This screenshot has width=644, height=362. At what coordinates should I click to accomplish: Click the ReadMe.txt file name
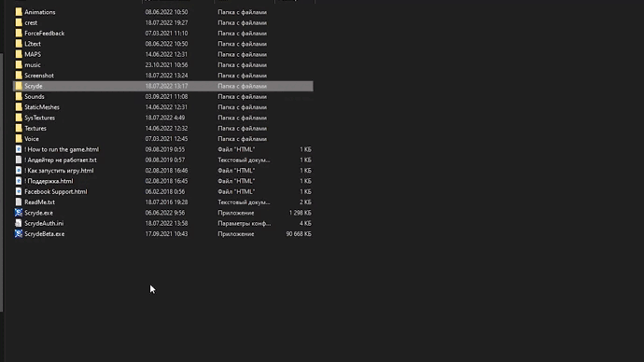[x=39, y=202]
